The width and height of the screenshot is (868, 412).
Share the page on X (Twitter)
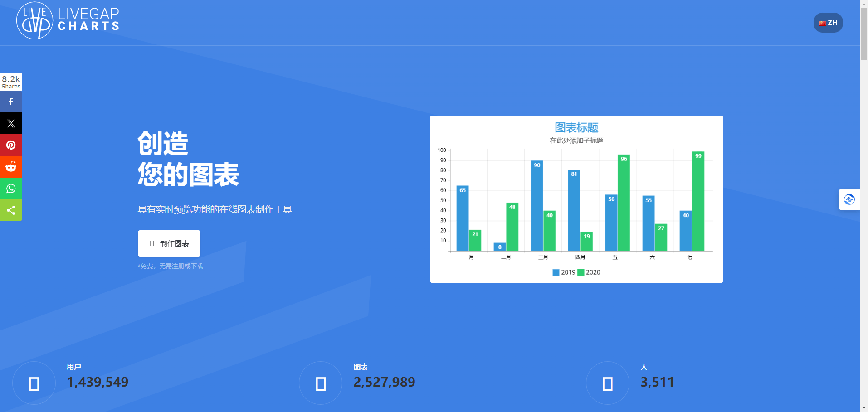click(x=10, y=123)
